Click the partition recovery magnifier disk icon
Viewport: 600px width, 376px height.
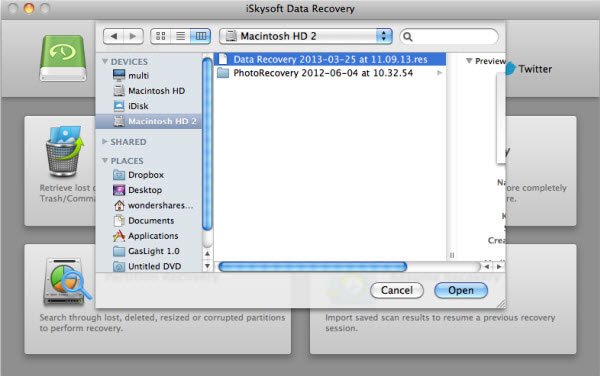click(67, 282)
